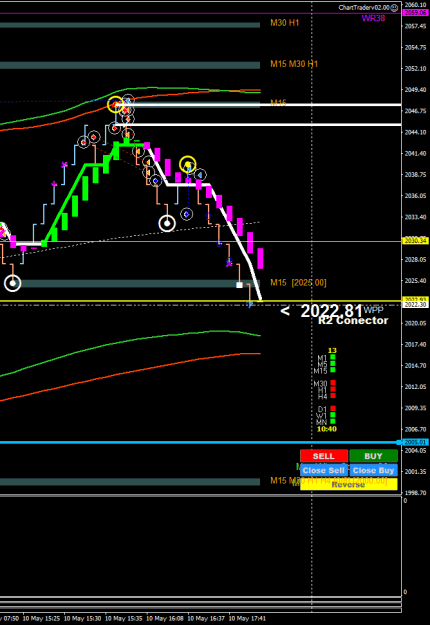Click the '10 May 15:25' time axis label
The height and width of the screenshot is (625, 430).
[41, 619]
